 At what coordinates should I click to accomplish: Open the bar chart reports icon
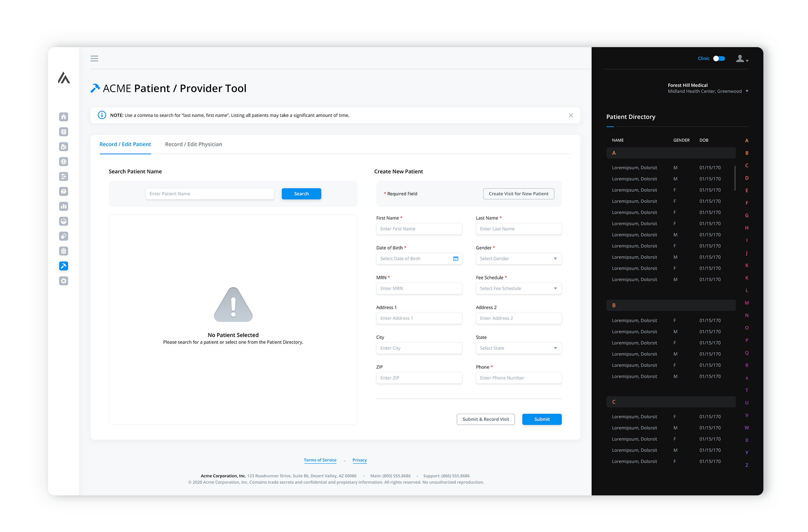(x=64, y=206)
